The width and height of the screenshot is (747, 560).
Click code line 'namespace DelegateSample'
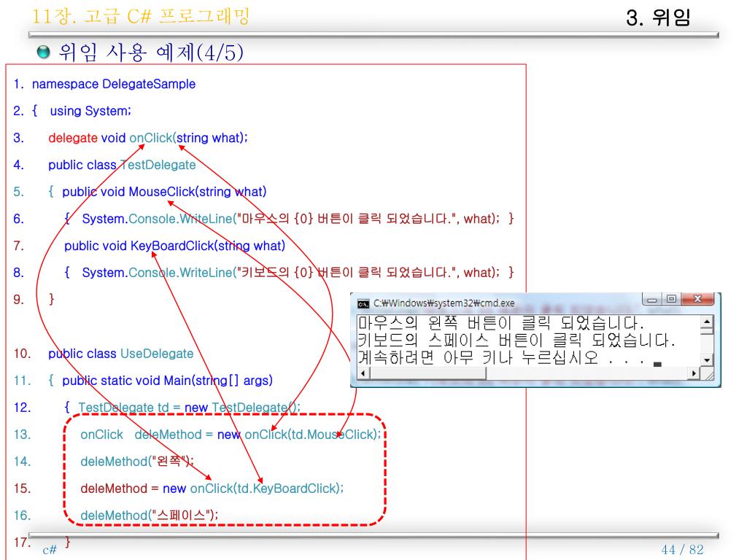coord(113,85)
